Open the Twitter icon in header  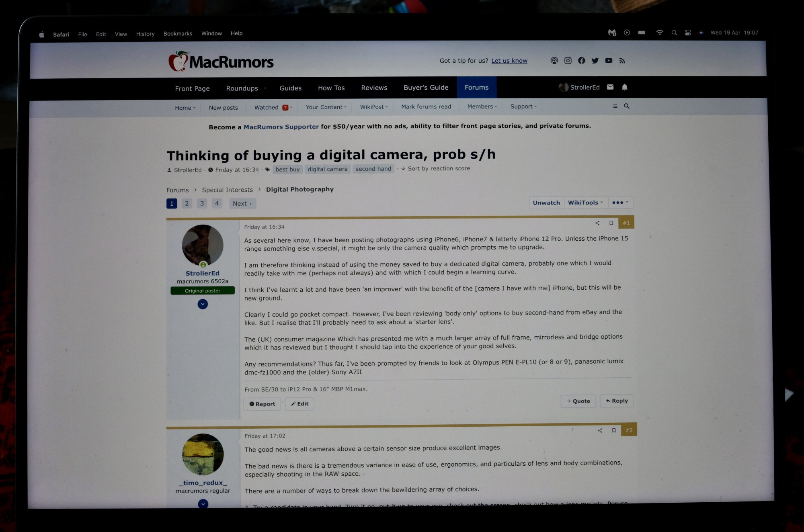595,61
